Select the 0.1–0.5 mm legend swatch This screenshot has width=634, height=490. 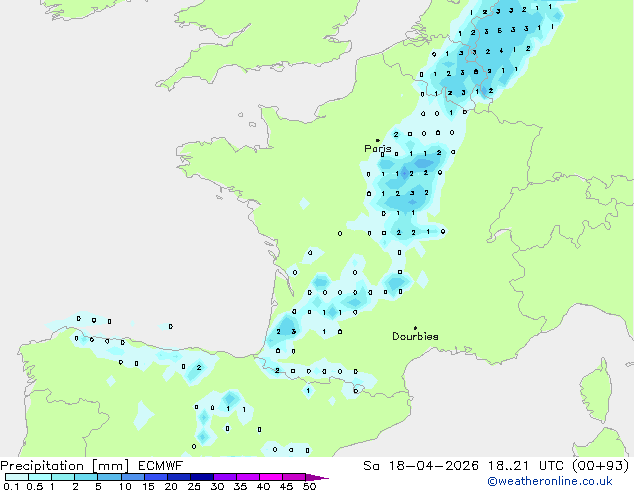[17, 477]
